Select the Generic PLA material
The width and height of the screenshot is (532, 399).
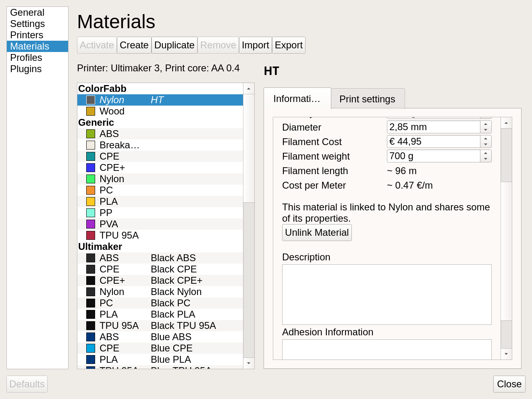[x=108, y=201]
